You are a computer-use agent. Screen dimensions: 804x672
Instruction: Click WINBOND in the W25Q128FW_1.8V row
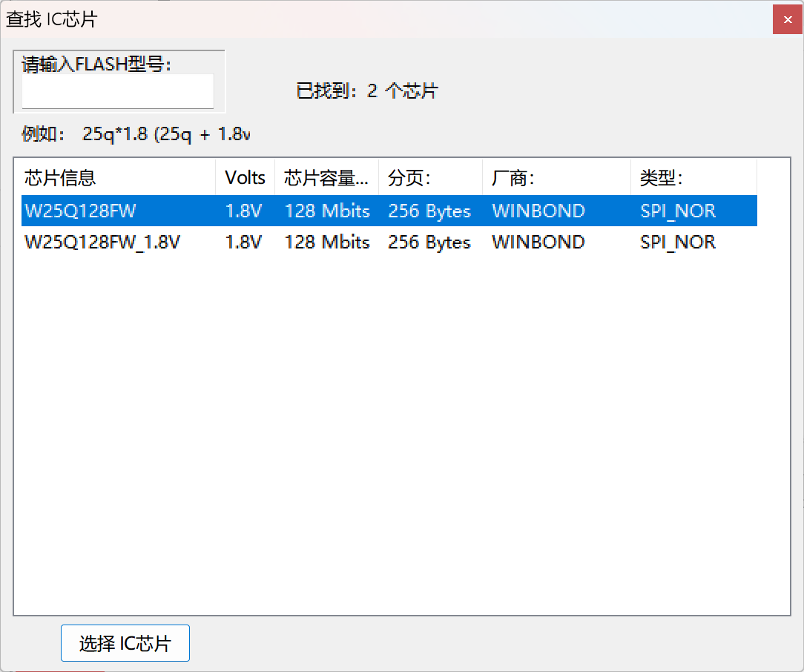pyautogui.click(x=538, y=243)
